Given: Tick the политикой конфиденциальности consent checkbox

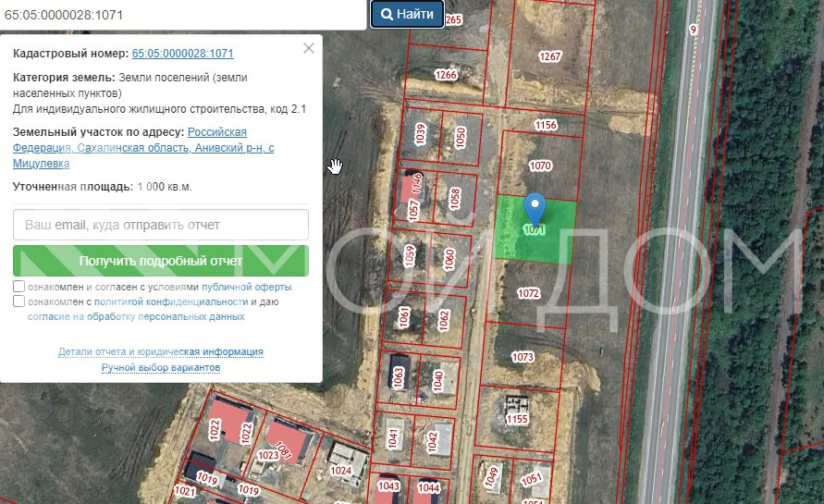Looking at the screenshot, I should [18, 301].
